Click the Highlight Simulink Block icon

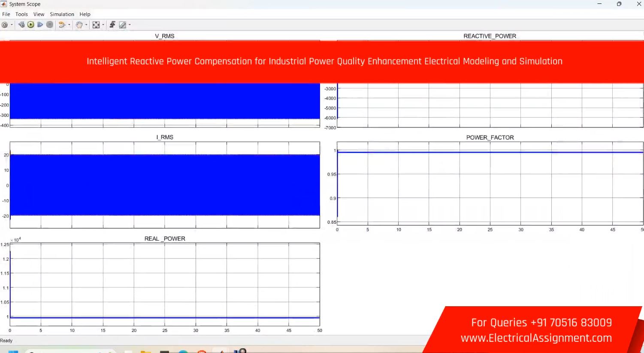click(x=62, y=25)
